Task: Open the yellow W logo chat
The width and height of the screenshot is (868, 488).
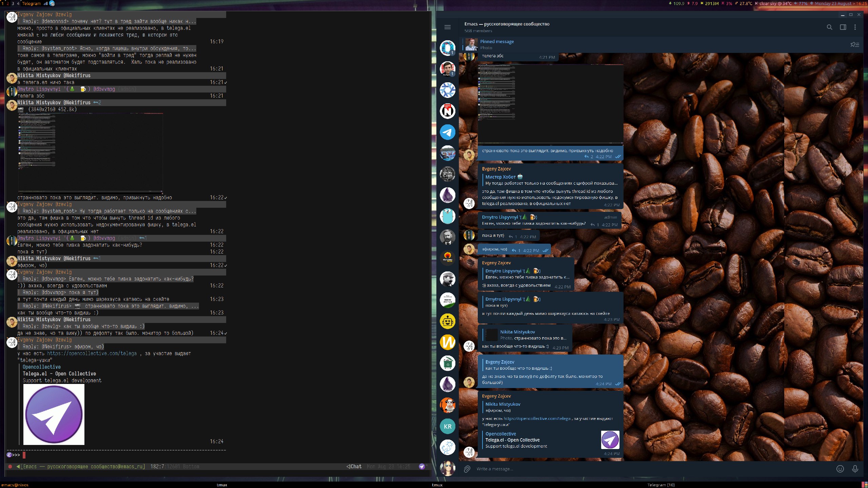Action: [448, 342]
